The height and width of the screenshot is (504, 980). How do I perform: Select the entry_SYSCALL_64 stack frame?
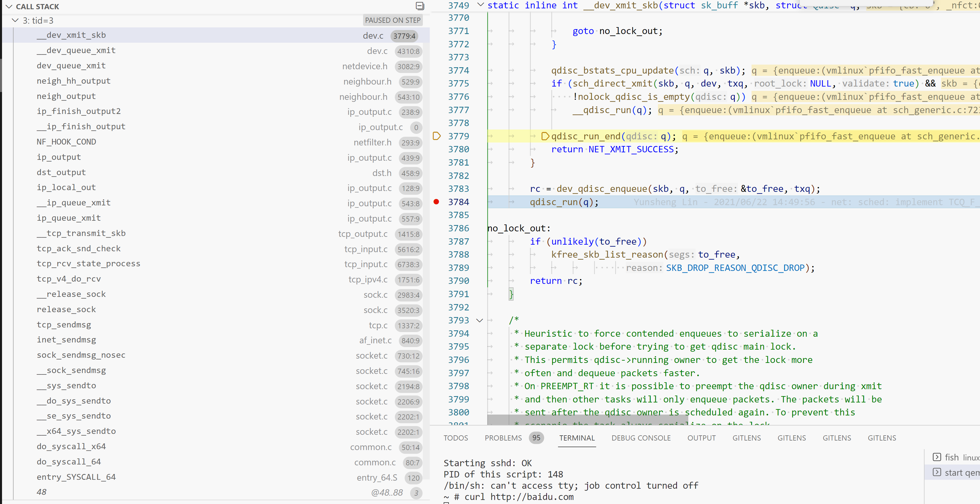(76, 477)
